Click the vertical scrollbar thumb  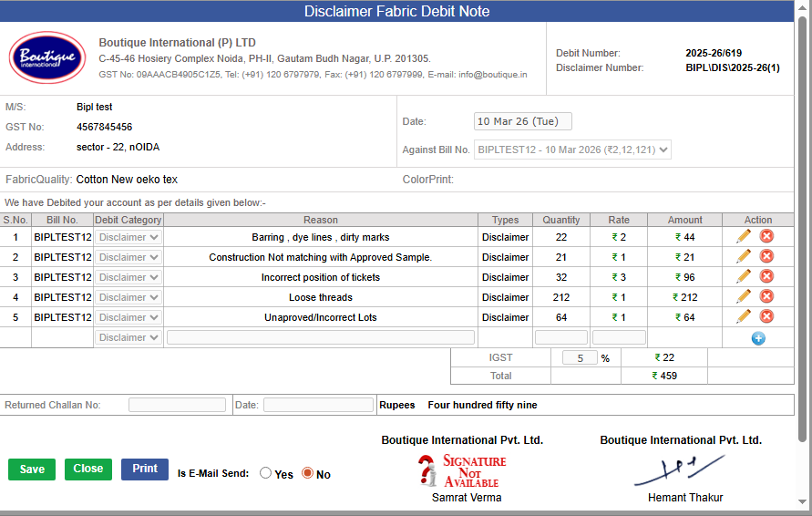coord(802,228)
